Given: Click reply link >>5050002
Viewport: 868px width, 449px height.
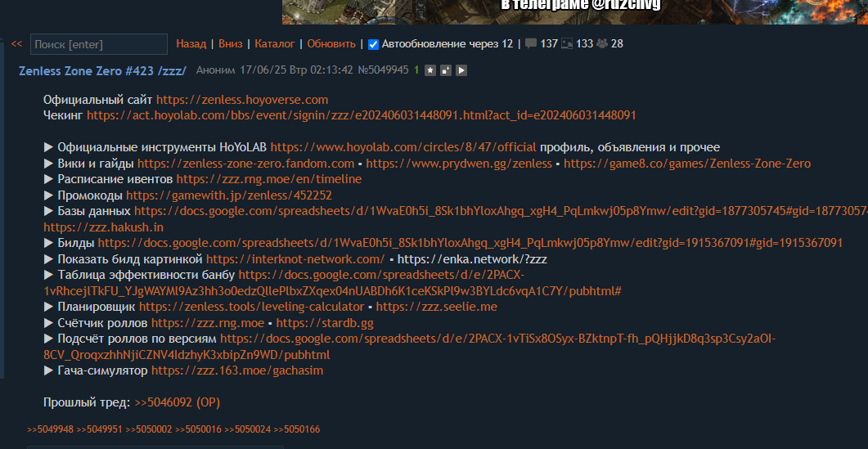Looking at the screenshot, I should (149, 429).
